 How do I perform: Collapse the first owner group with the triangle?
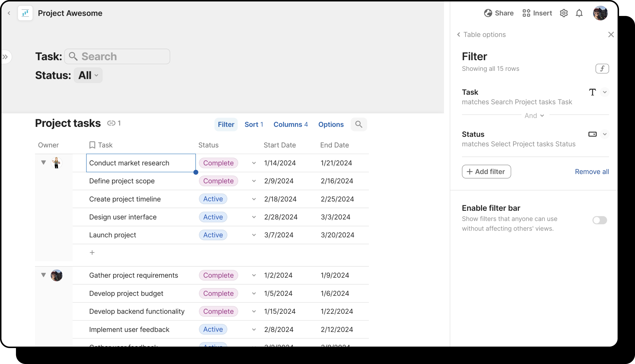click(x=44, y=162)
